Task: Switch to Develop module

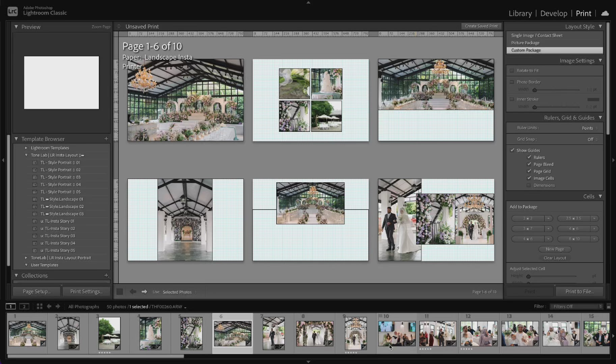Action: click(554, 13)
